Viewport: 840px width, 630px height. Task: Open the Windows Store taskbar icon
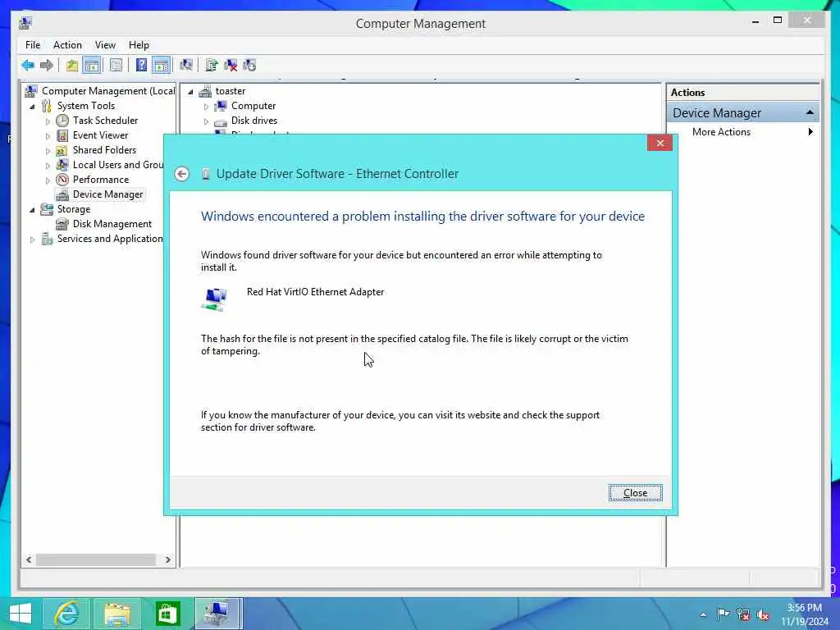[167, 614]
